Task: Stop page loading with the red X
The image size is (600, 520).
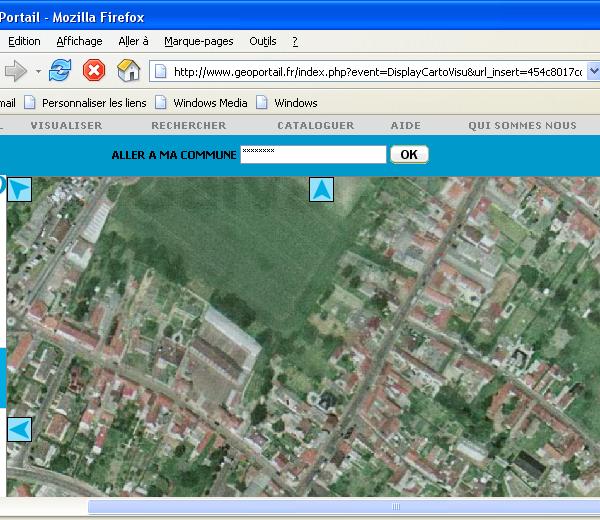Action: pyautogui.click(x=94, y=70)
